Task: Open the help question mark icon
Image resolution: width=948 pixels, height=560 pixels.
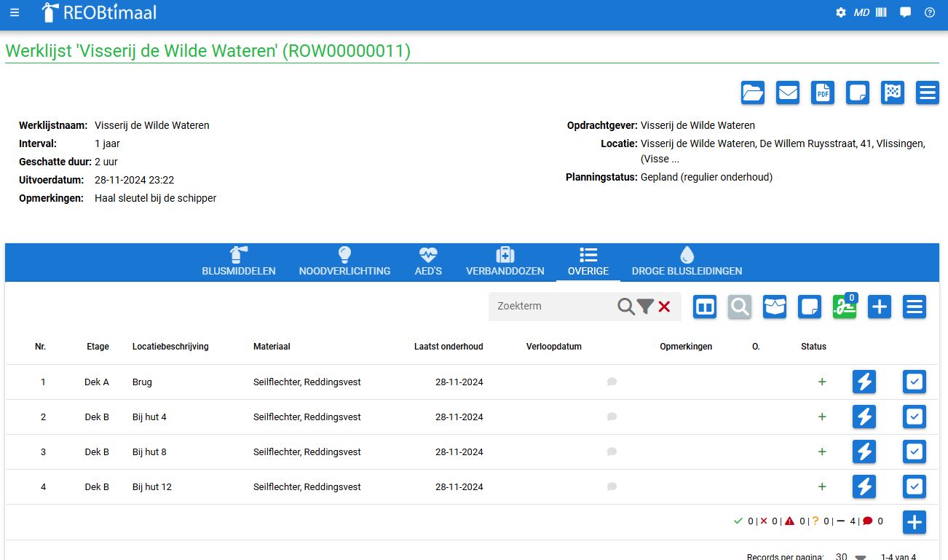Action: coord(929,12)
